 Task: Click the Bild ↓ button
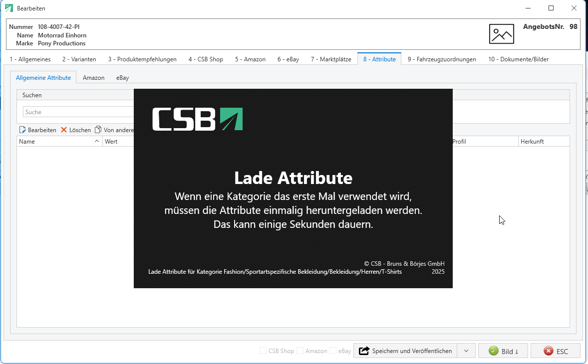[503, 351]
